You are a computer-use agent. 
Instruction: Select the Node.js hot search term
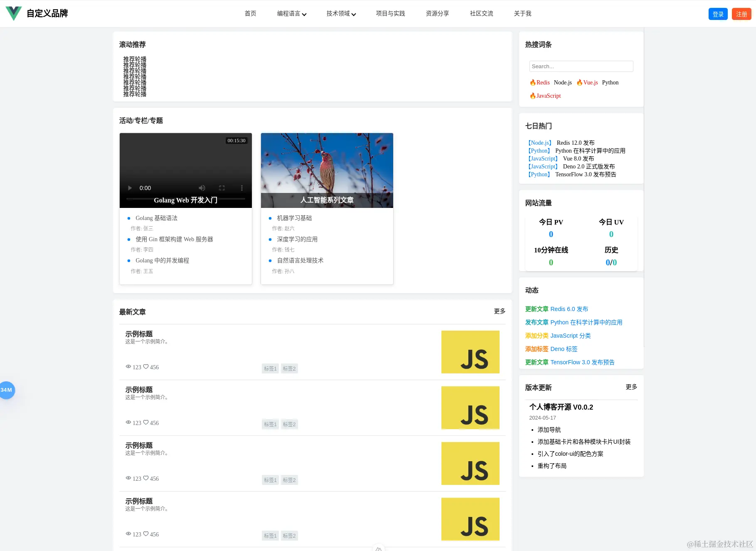563,82
